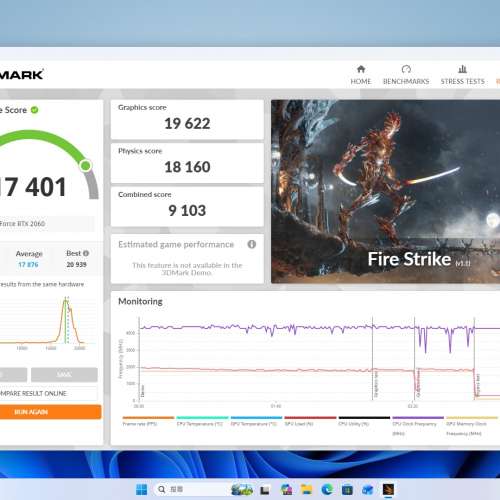This screenshot has width=500, height=500.
Task: Click the Average score 17 876
Action: click(28, 265)
